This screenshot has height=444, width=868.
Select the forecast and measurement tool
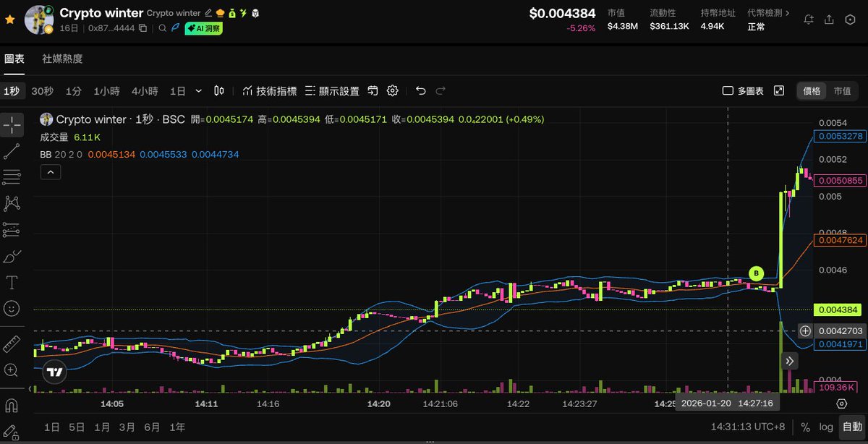click(12, 229)
